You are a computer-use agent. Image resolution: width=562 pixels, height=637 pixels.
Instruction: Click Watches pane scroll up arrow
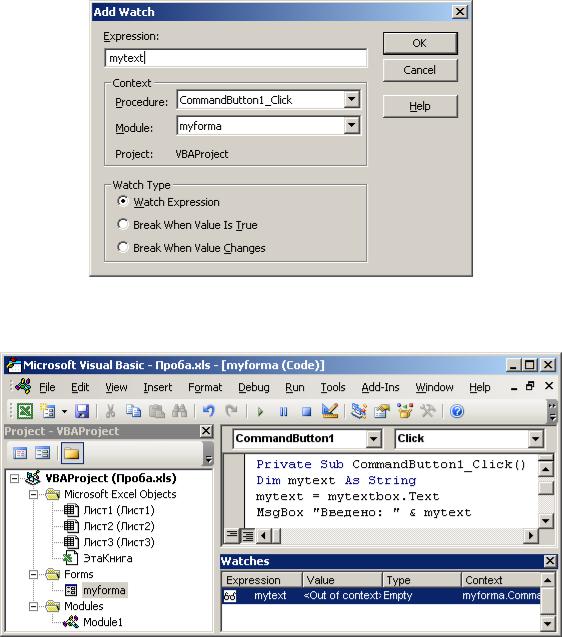(x=547, y=580)
